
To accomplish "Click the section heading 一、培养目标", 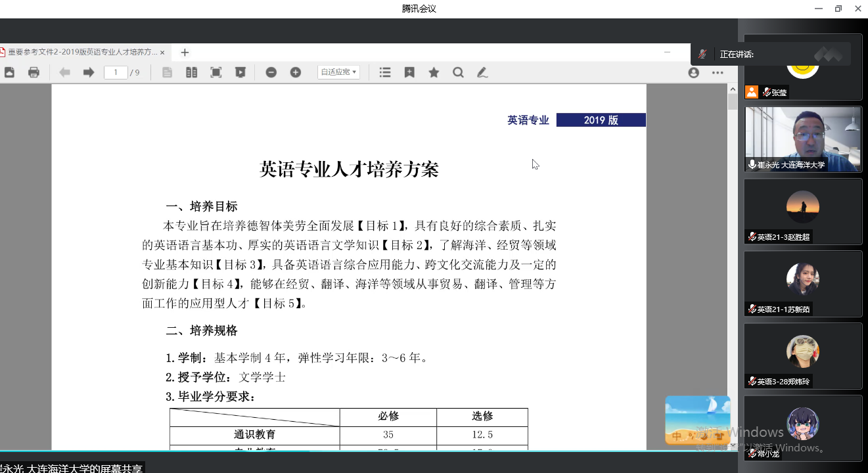I will pyautogui.click(x=201, y=206).
